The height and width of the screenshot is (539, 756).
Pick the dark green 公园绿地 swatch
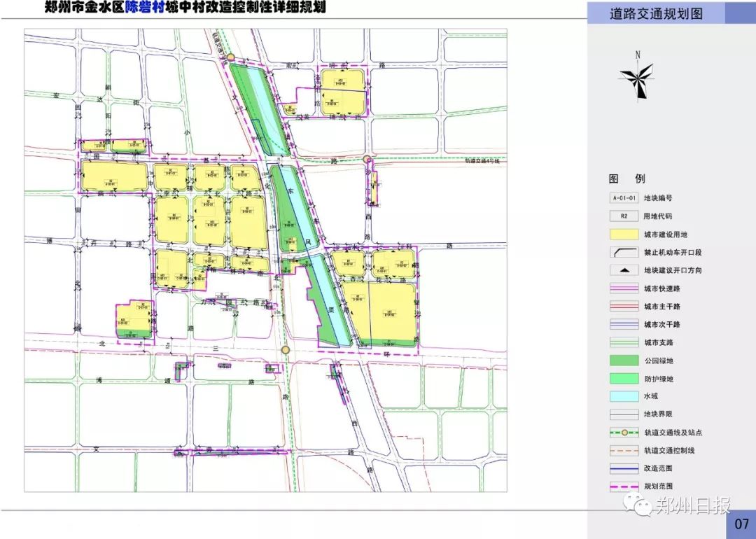(x=624, y=360)
